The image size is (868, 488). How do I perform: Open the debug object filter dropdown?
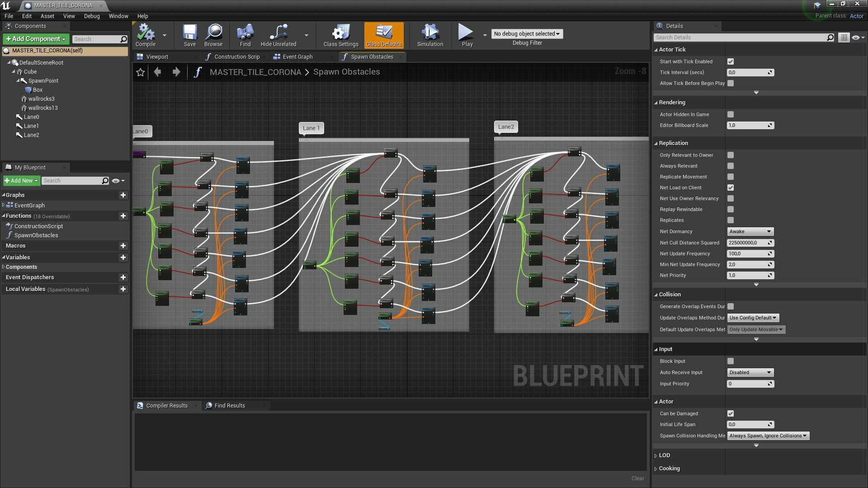tap(527, 34)
